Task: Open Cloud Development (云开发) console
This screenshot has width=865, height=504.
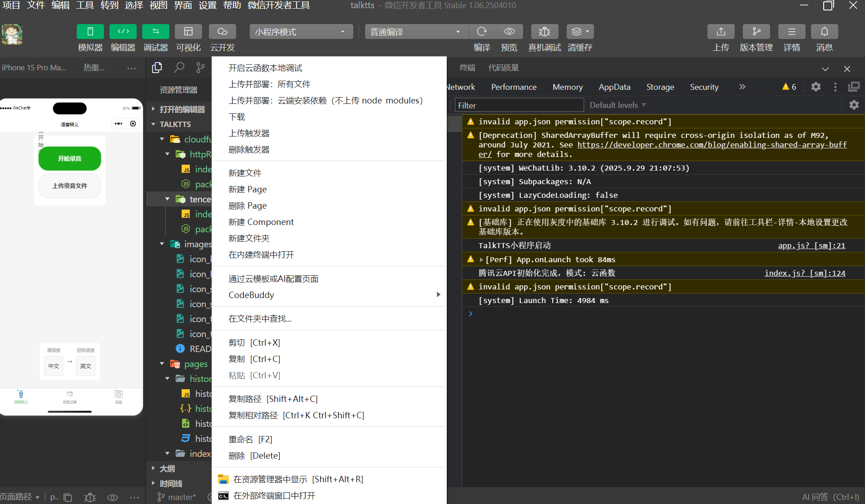Action: click(x=222, y=32)
